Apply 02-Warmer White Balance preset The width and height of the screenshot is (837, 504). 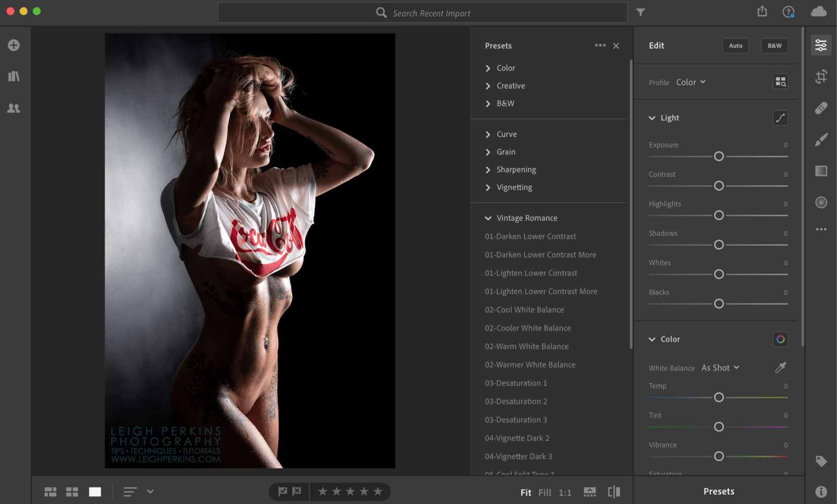530,364
